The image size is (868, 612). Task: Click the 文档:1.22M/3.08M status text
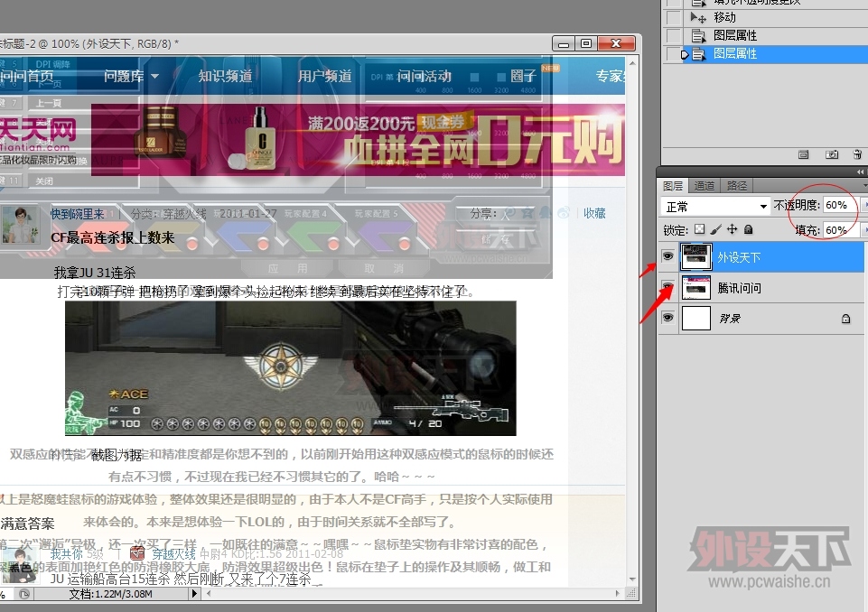[111, 594]
